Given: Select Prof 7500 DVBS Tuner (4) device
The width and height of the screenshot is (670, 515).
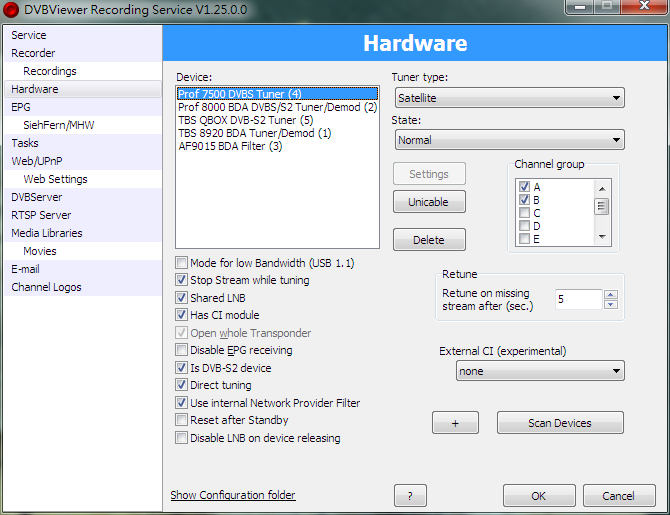Looking at the screenshot, I should (x=277, y=94).
